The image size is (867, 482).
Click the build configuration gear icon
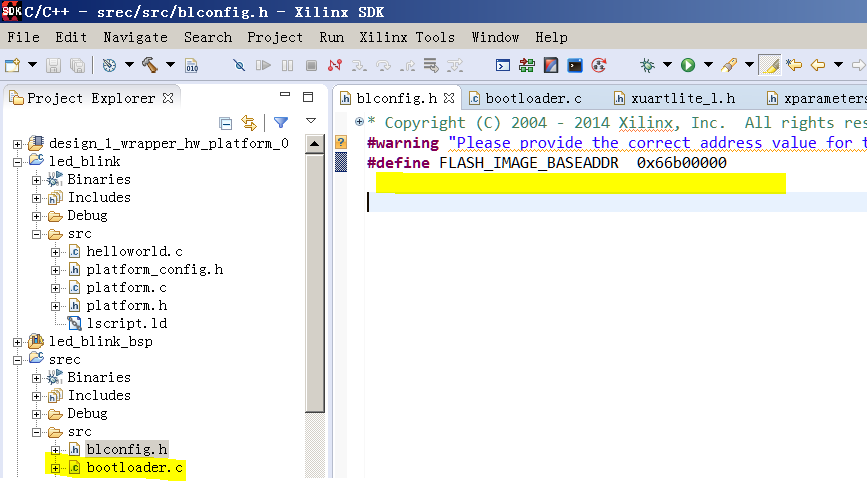click(109, 65)
